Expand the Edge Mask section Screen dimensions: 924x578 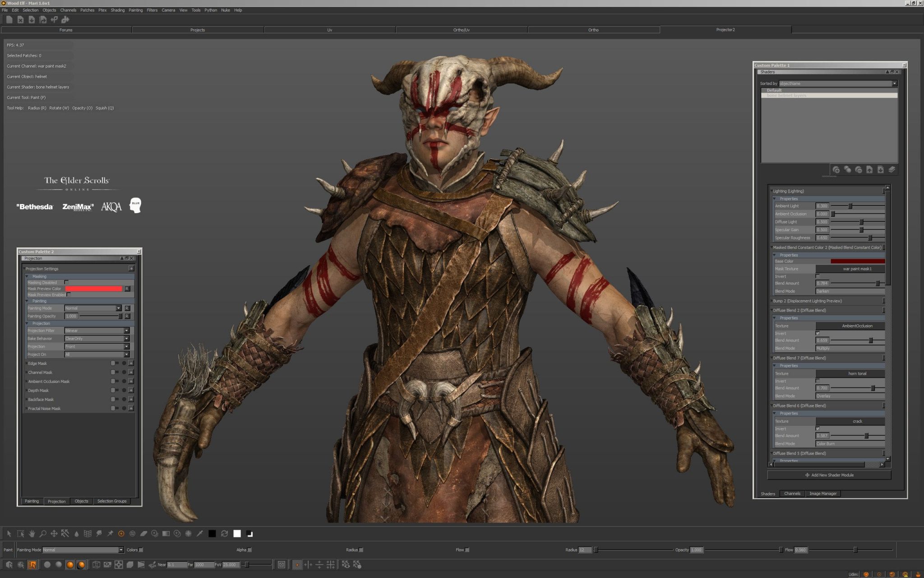tap(26, 363)
